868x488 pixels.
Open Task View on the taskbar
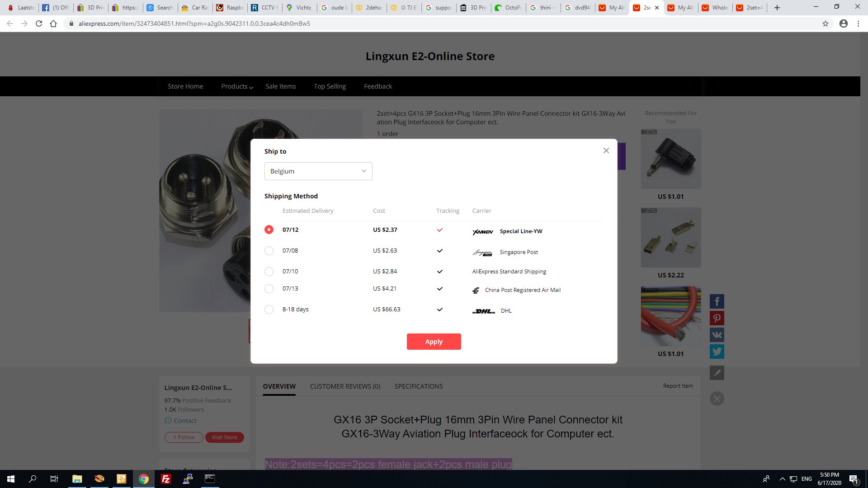coord(54,479)
